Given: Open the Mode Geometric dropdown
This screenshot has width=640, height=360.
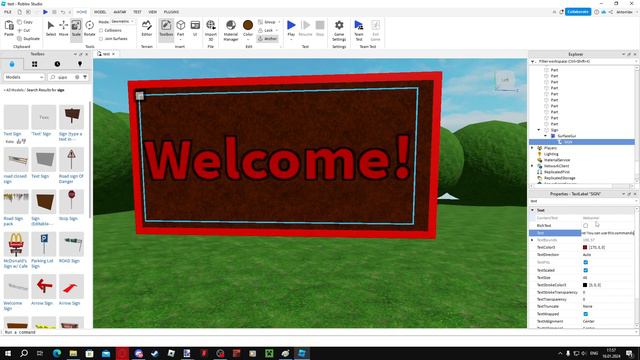Looking at the screenshot, I should click(x=123, y=22).
